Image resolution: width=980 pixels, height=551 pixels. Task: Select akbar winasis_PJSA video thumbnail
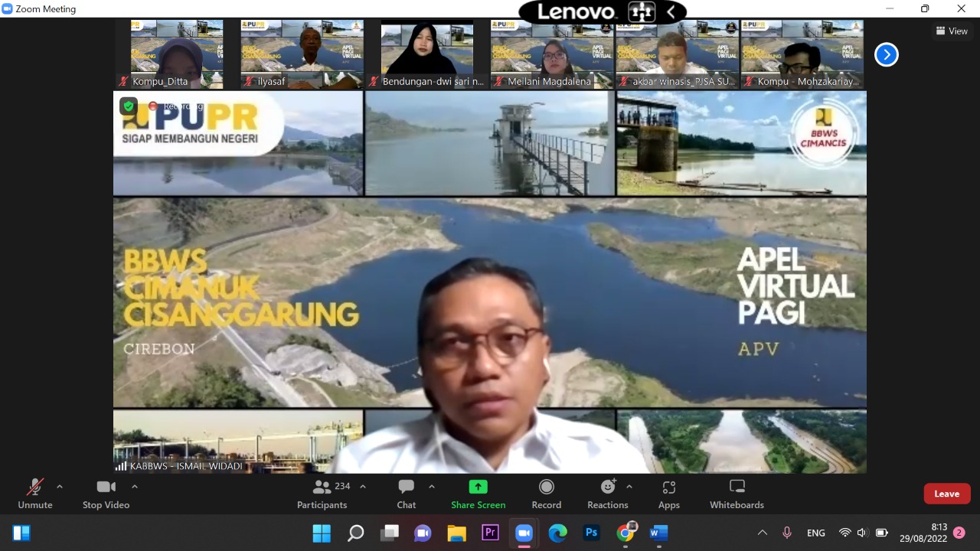[x=677, y=54]
